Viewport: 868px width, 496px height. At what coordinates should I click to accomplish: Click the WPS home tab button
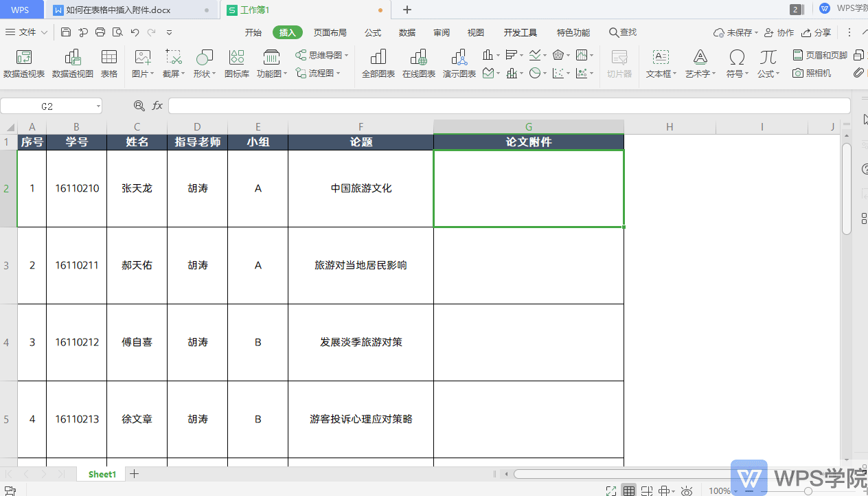click(x=20, y=10)
